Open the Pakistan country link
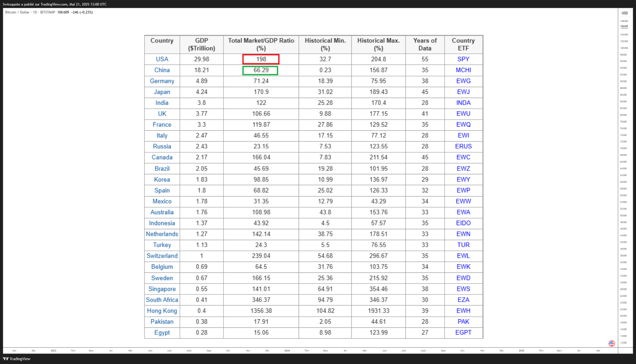The height and width of the screenshot is (364, 636). (162, 322)
